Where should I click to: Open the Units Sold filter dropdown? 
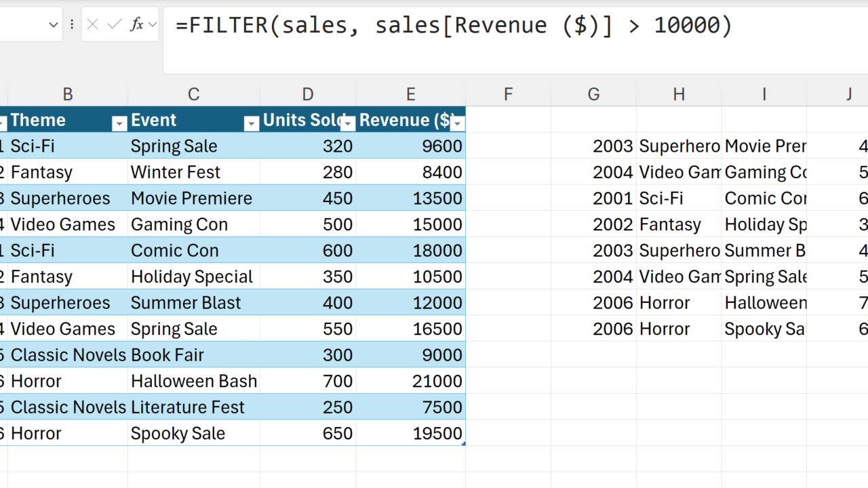click(x=348, y=123)
